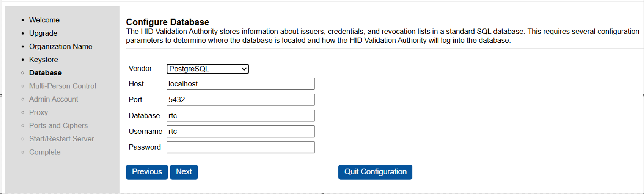This screenshot has height=194, width=644.
Task: Open the Vendor dropdown showing PostgreSQL
Action: tap(207, 69)
